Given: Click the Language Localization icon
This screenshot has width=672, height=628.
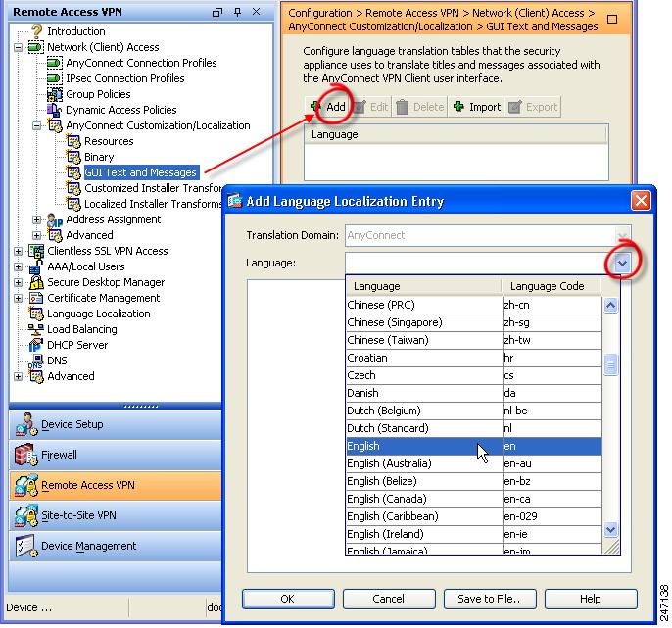Looking at the screenshot, I should tap(36, 314).
